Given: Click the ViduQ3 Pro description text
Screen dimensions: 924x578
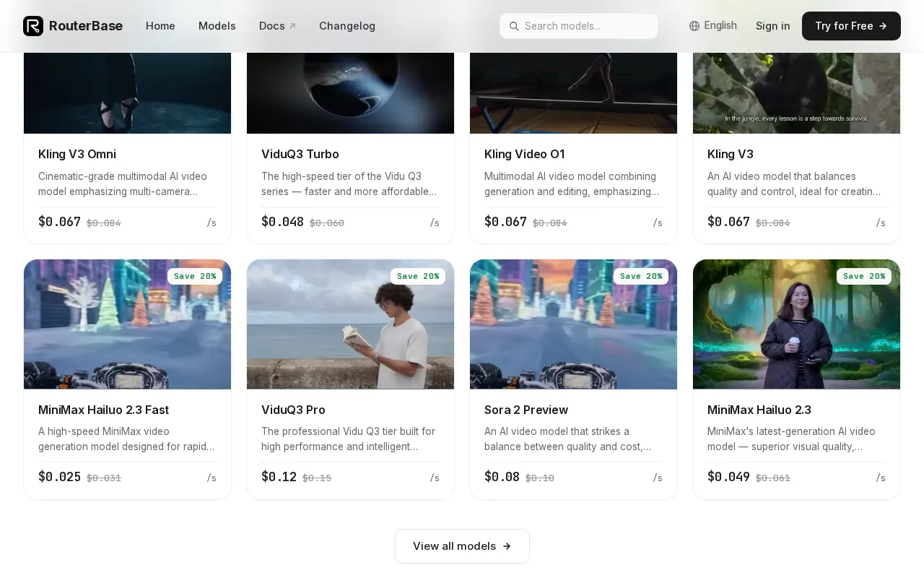Looking at the screenshot, I should 350,439.
